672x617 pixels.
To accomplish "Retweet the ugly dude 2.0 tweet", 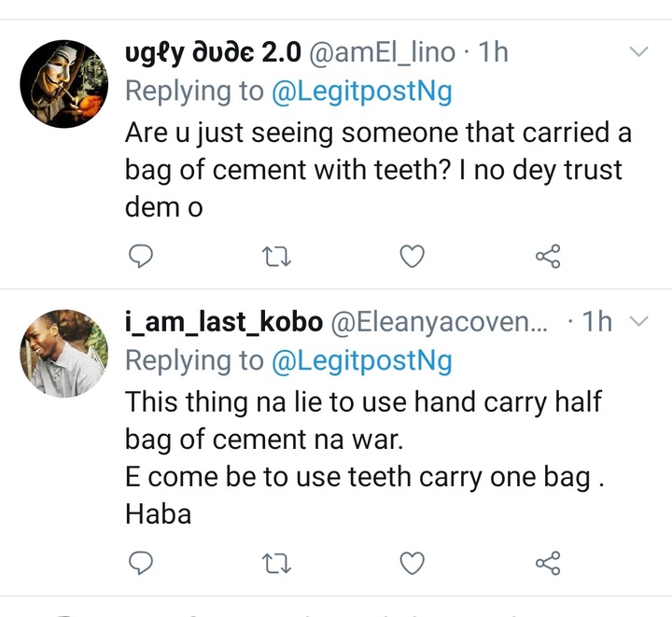I will point(276,257).
